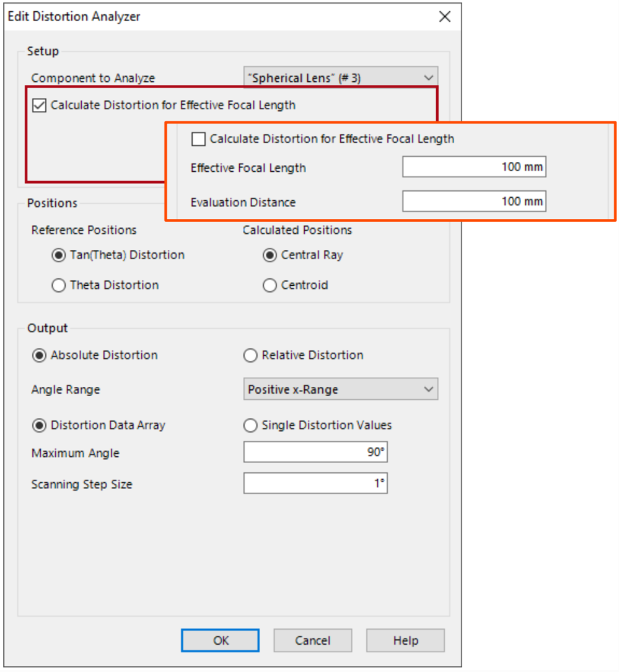Confirm settings with the OK button
The image size is (619, 672).
click(220, 640)
